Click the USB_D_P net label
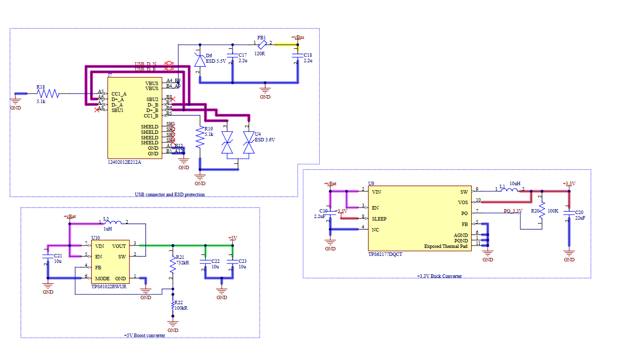 pyautogui.click(x=145, y=70)
